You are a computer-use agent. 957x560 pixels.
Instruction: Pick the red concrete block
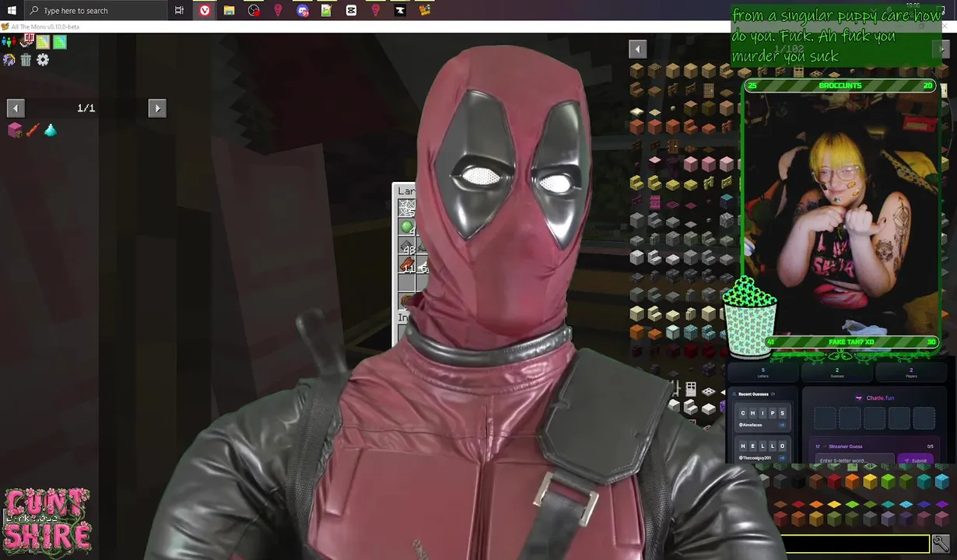[x=833, y=483]
